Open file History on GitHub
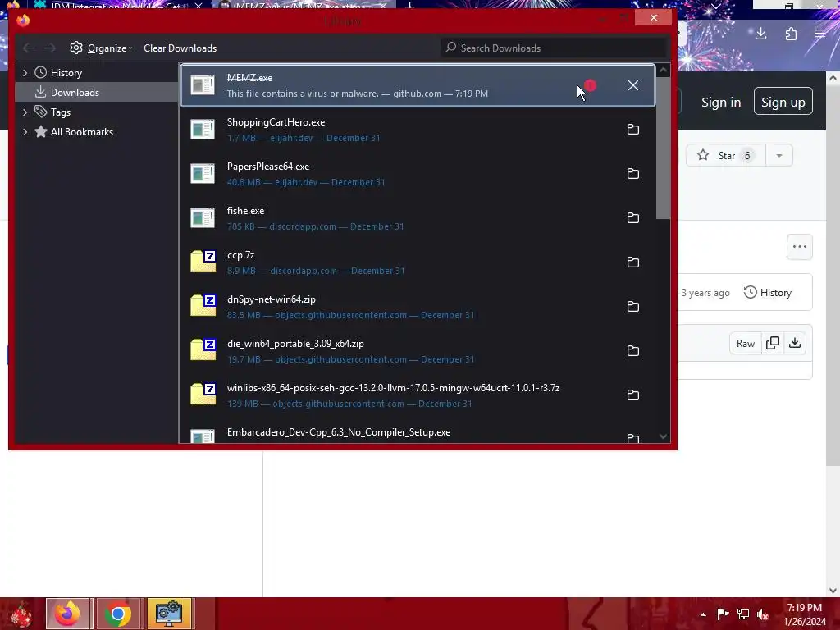 [768, 293]
